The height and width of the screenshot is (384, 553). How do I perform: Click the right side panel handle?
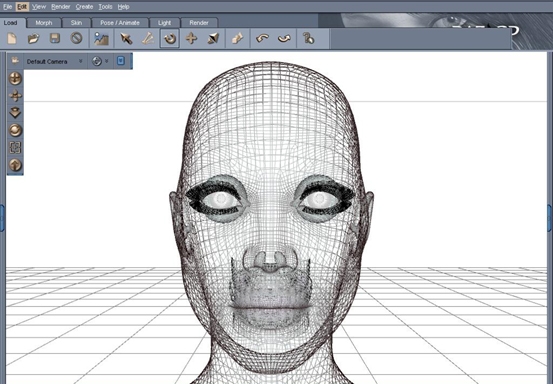[x=550, y=218]
